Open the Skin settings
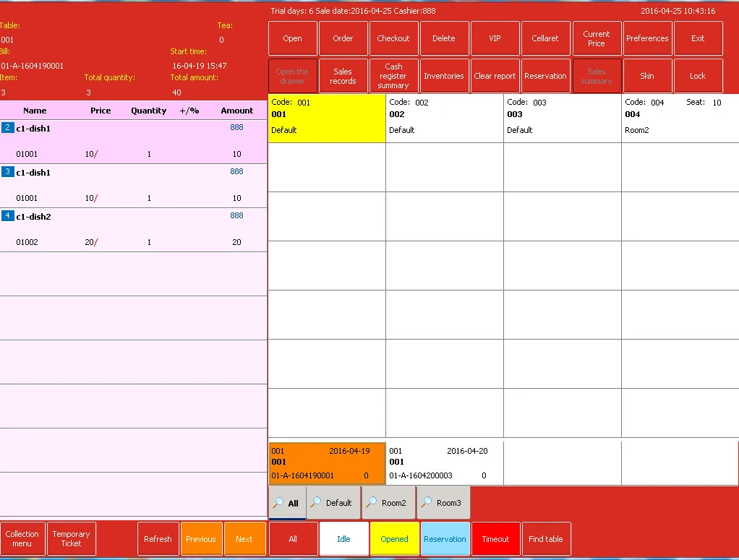The height and width of the screenshot is (560, 739). pos(647,75)
